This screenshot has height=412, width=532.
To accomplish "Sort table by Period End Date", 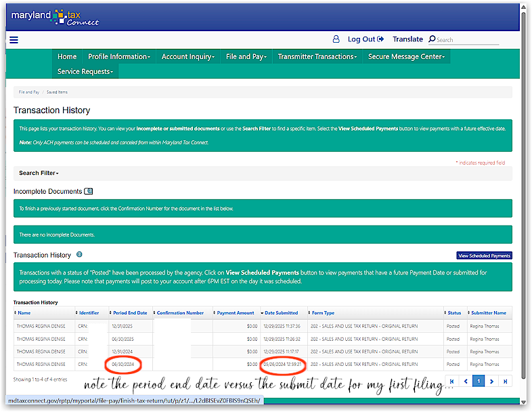I will pyautogui.click(x=129, y=313).
